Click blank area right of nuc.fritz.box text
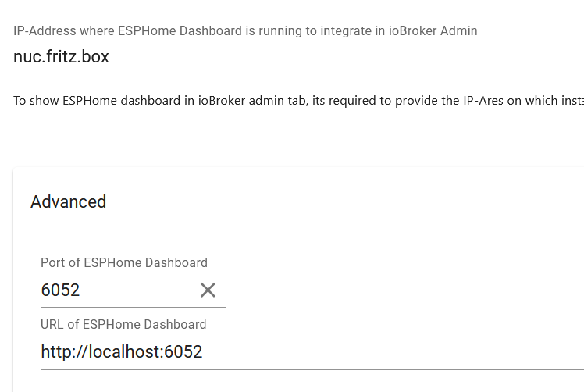The height and width of the screenshot is (392, 584). coord(312,57)
